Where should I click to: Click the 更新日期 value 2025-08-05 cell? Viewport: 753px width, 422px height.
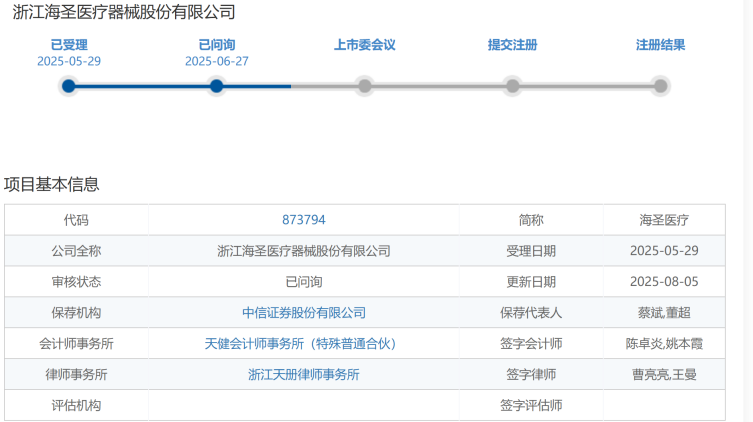click(664, 282)
